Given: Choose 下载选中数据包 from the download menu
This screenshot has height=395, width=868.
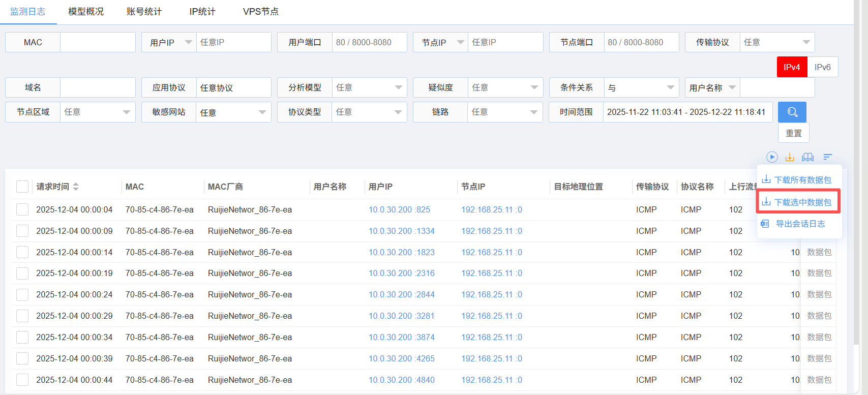Looking at the screenshot, I should (x=802, y=202).
